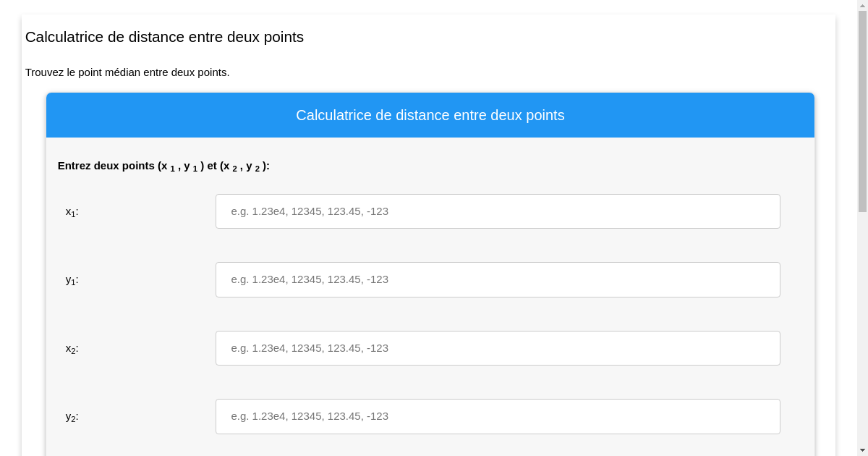Click the Entrez deux points instruction text

[x=163, y=166]
